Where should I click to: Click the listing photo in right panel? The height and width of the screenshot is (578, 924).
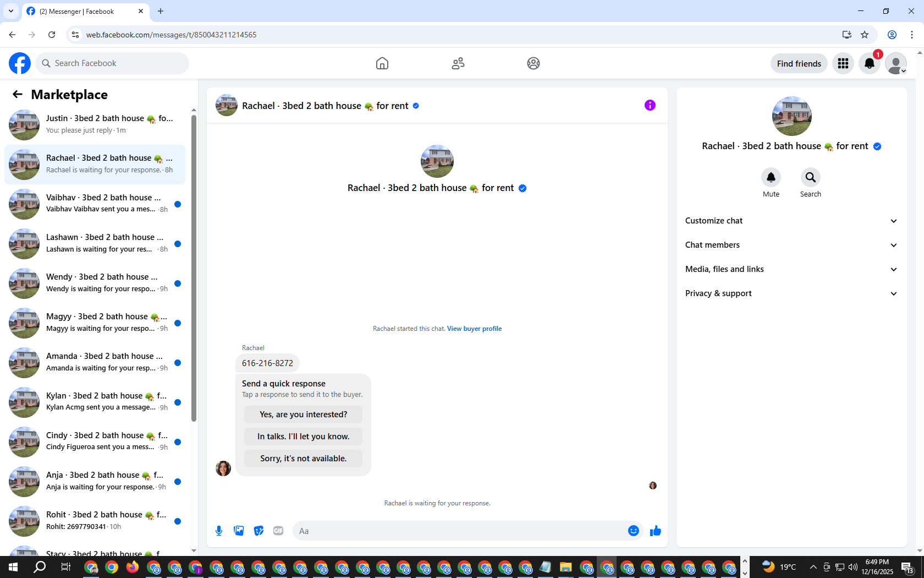792,116
